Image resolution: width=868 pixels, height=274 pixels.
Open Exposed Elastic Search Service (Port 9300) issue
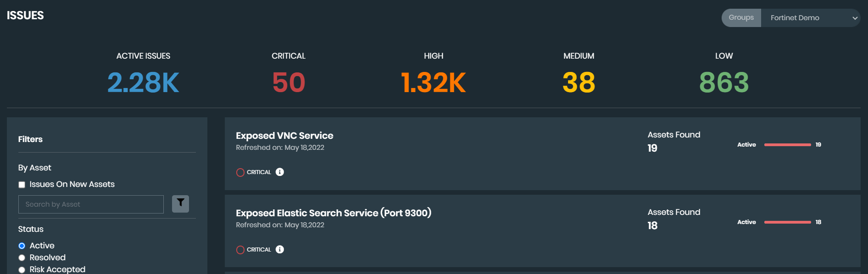click(x=333, y=213)
